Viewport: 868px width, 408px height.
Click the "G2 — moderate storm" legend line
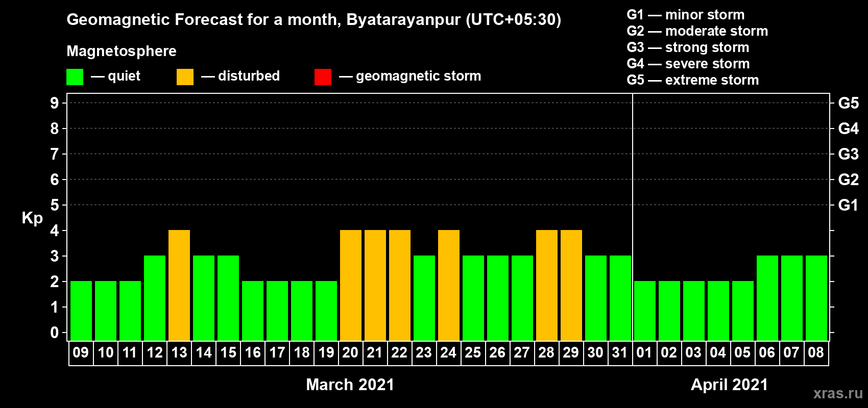(697, 31)
